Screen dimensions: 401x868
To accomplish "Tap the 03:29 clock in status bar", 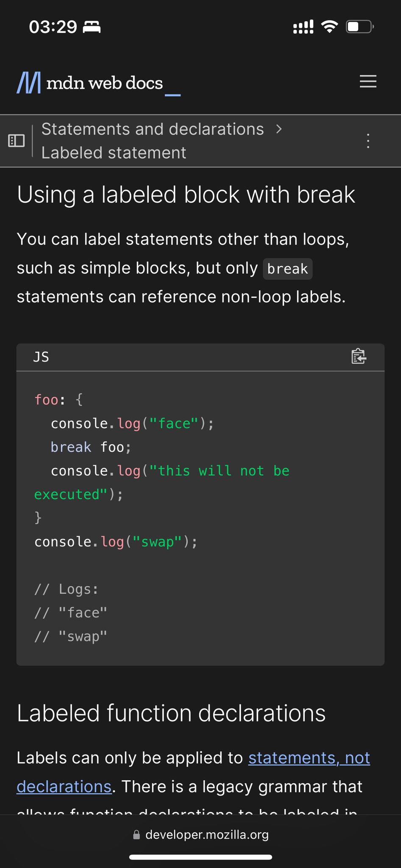I will click(x=53, y=27).
